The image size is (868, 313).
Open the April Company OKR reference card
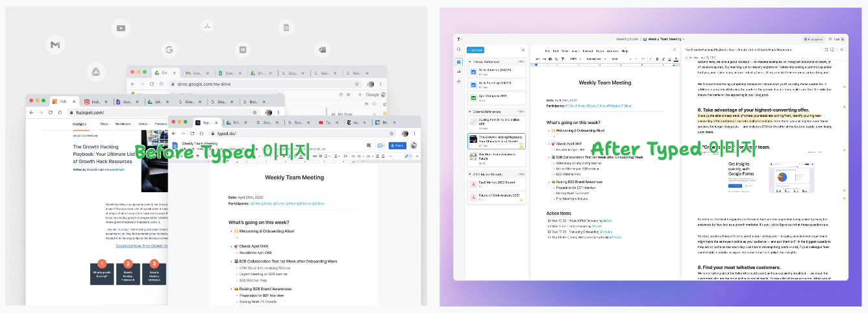click(x=497, y=97)
